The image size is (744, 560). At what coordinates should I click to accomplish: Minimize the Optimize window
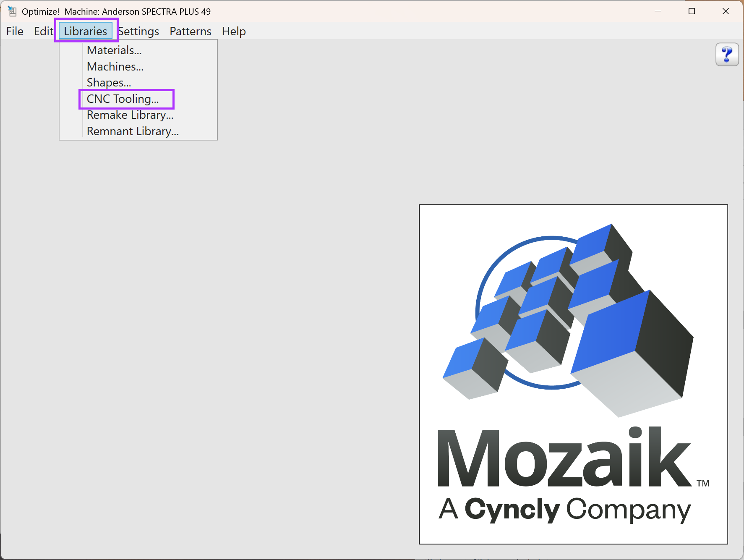(658, 11)
